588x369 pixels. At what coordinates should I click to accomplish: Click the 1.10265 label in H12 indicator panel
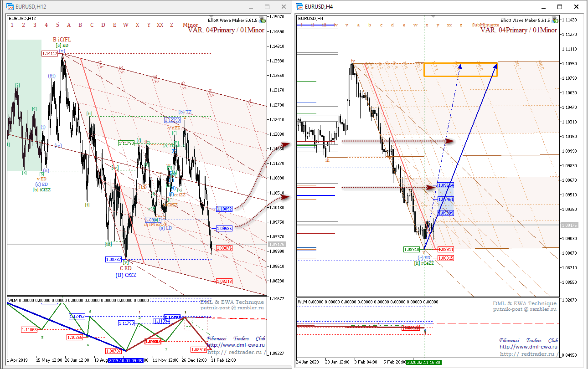point(74,337)
